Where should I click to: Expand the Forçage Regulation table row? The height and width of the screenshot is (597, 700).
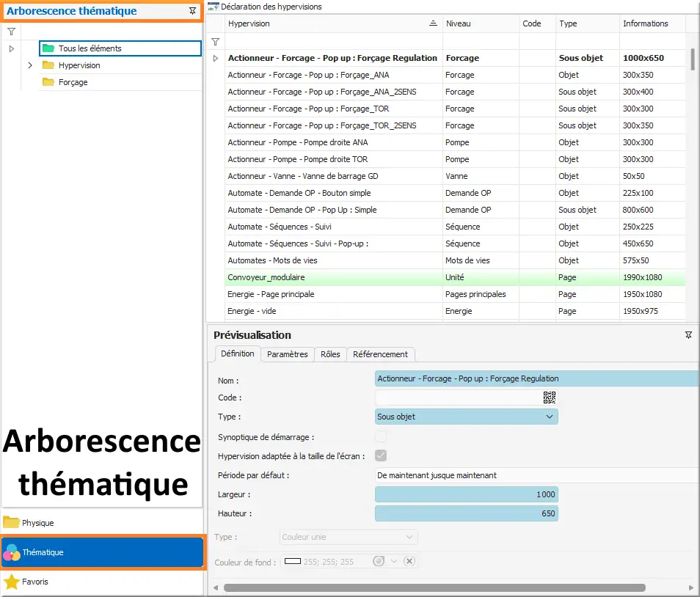tap(215, 59)
